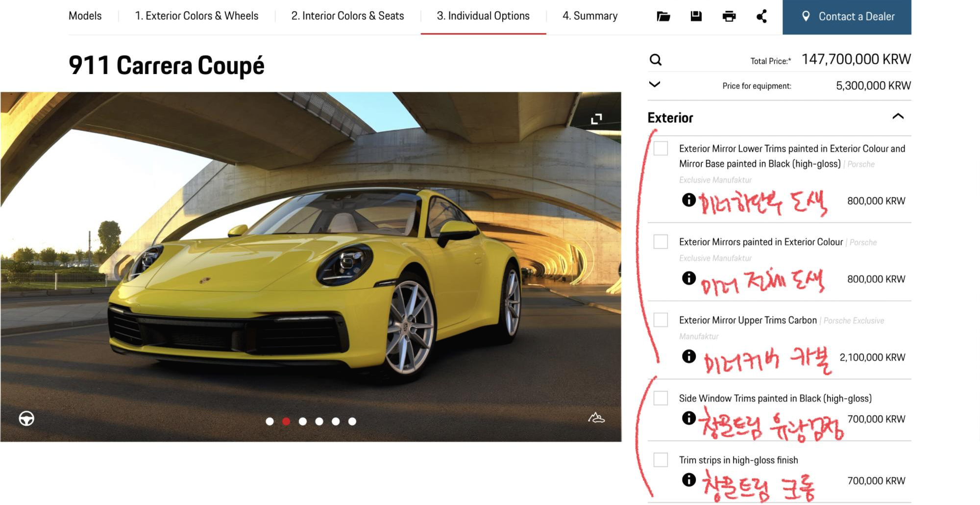Screen dimensions: 980x505
Task: Click the 2,100,000 KRW carbon trims price
Action: (x=872, y=357)
